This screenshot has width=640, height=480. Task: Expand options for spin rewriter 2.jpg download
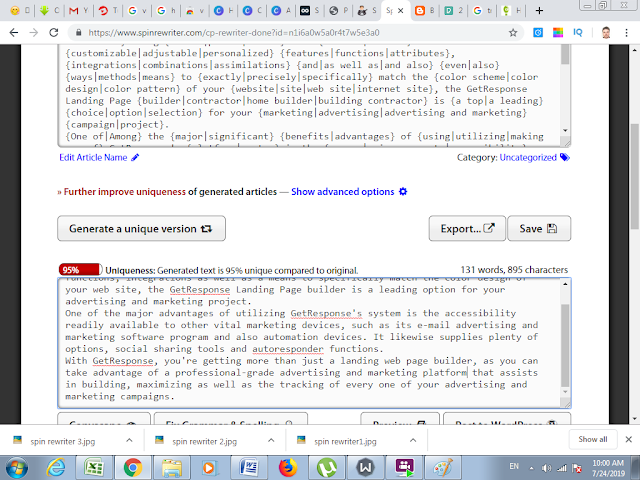(x=271, y=440)
